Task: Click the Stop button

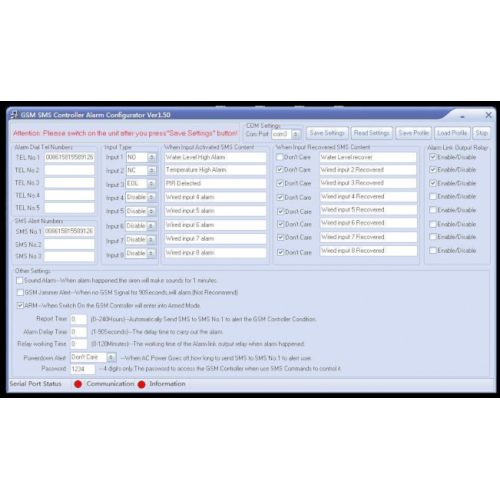Action: pos(481,133)
